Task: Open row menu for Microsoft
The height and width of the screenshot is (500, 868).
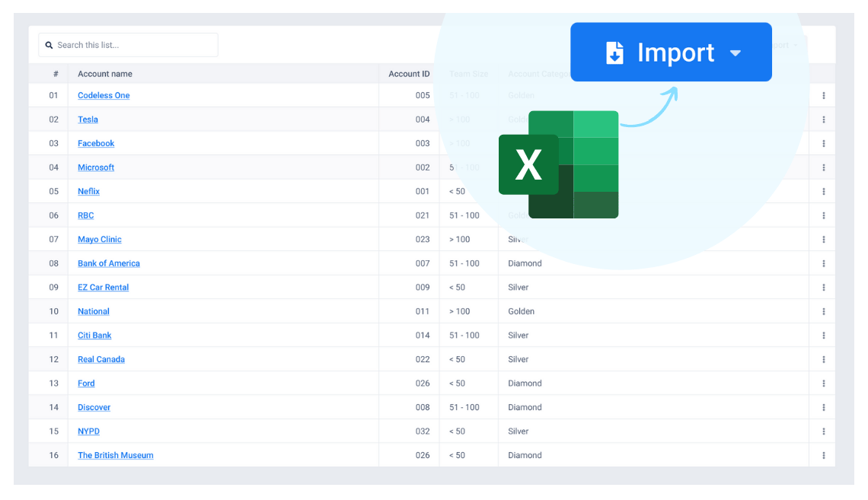Action: point(824,167)
